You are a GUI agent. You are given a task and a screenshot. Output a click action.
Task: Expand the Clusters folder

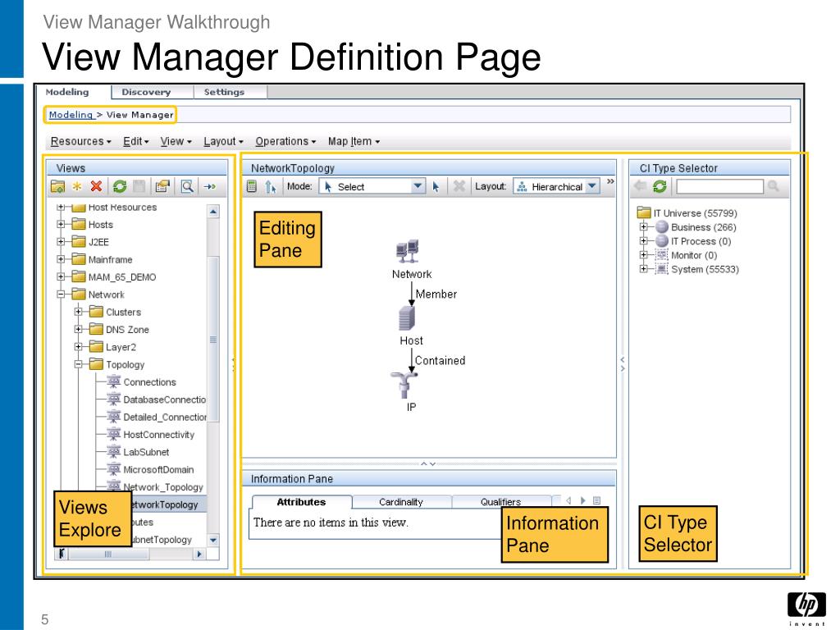point(78,312)
